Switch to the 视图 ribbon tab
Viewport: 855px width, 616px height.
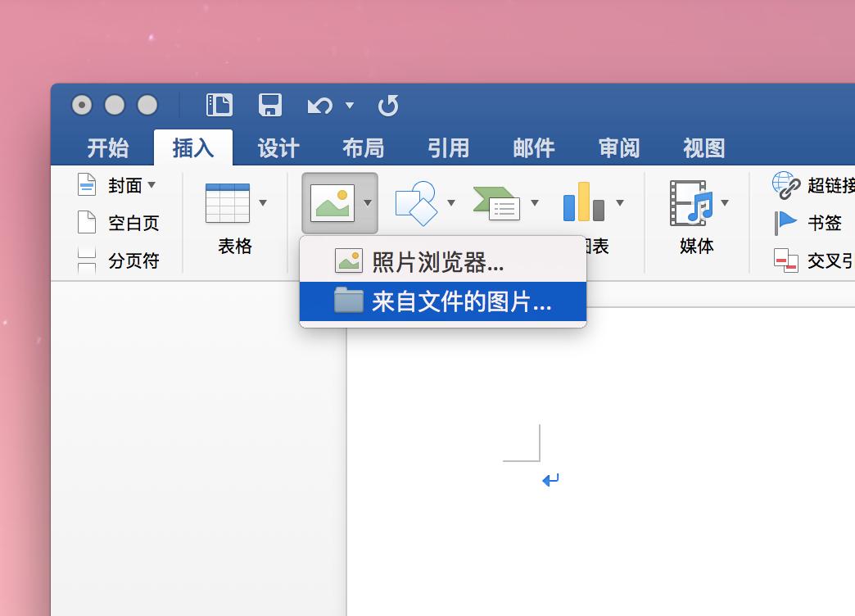point(703,147)
